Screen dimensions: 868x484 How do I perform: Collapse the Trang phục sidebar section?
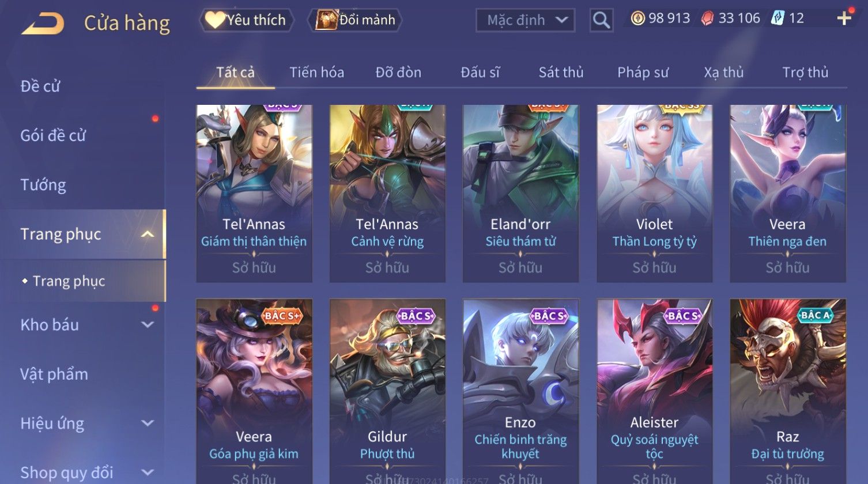[148, 234]
